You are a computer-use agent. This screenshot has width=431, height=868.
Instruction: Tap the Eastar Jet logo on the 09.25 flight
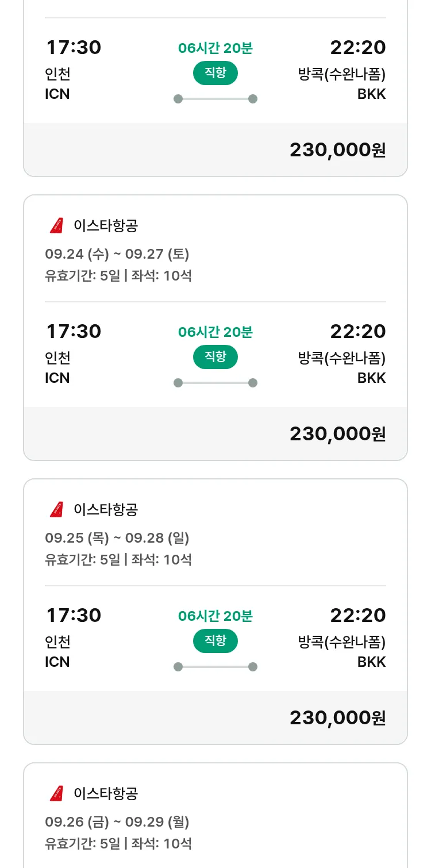click(56, 510)
